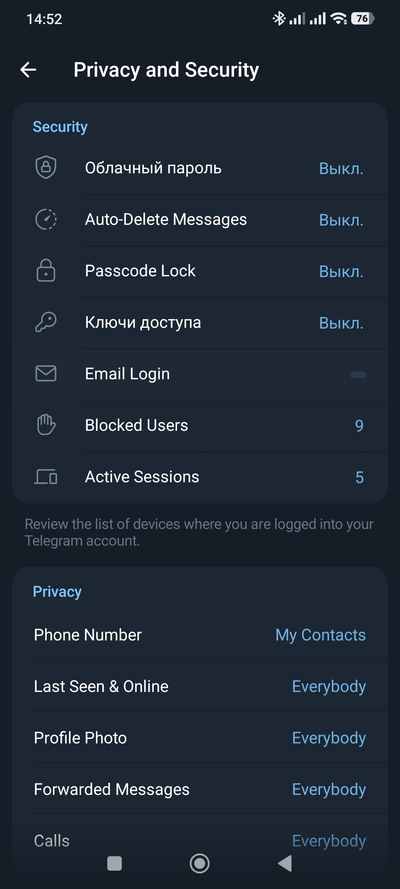
Task: View the 5 active sessions count
Action: coord(359,477)
